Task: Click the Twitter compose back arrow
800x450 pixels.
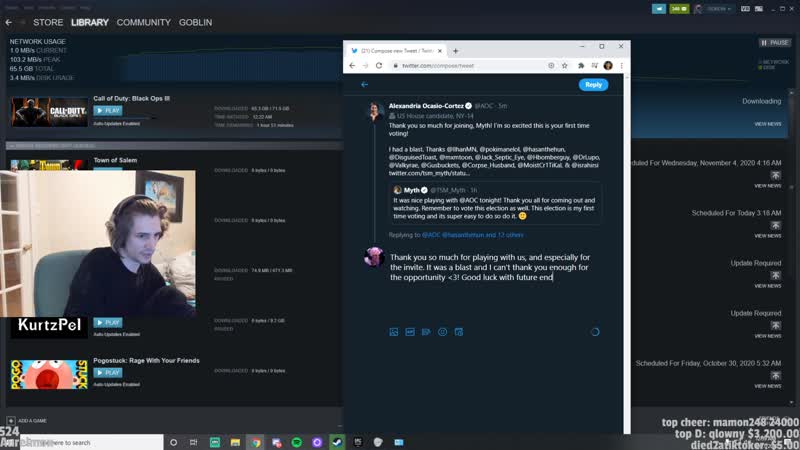Action: coord(364,85)
